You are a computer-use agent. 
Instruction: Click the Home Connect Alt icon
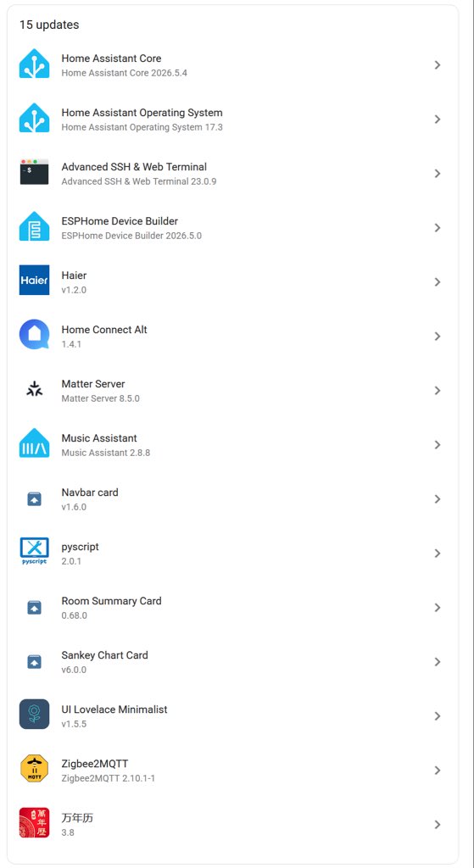coord(34,334)
